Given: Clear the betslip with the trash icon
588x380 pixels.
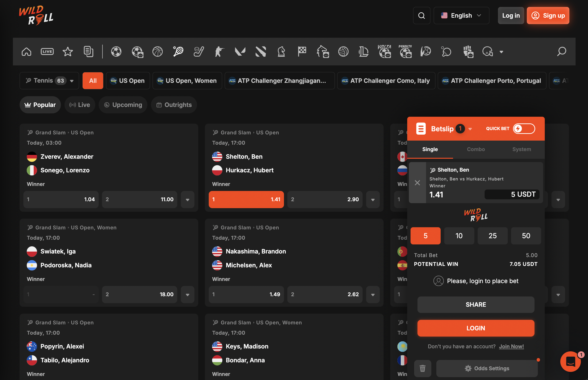Looking at the screenshot, I should pyautogui.click(x=422, y=368).
